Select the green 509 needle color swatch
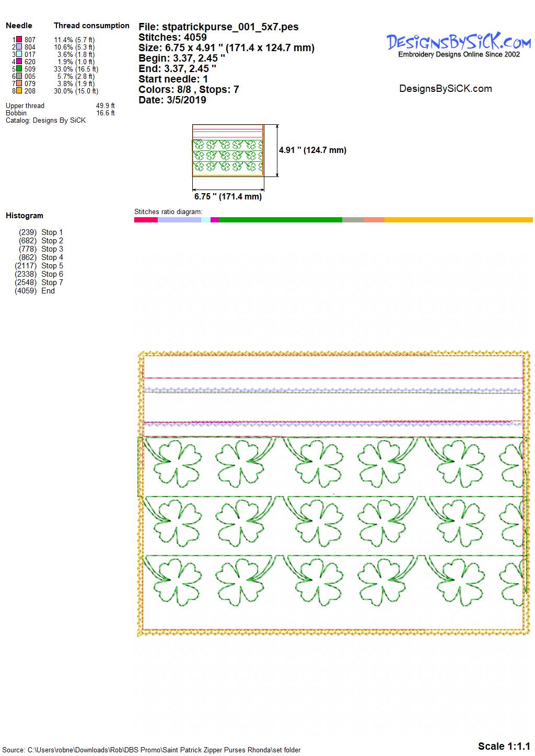Viewport: 535px width, 756px height. click(x=19, y=69)
